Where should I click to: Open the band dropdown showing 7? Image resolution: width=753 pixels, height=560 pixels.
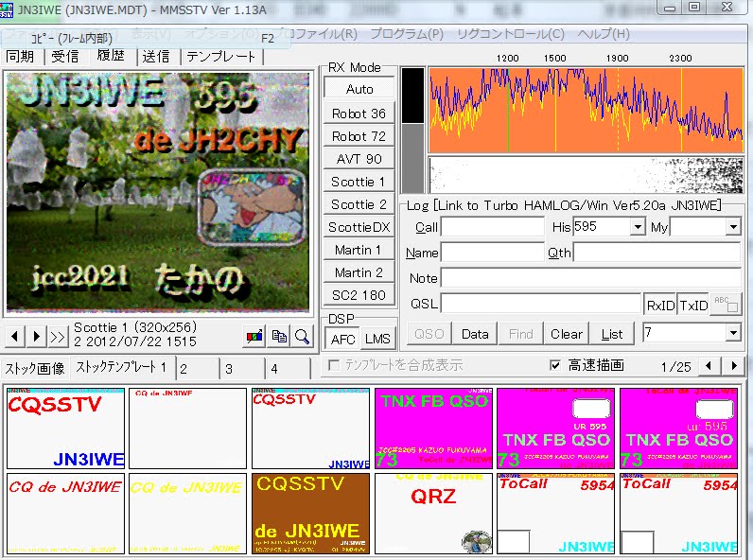pyautogui.click(x=733, y=332)
